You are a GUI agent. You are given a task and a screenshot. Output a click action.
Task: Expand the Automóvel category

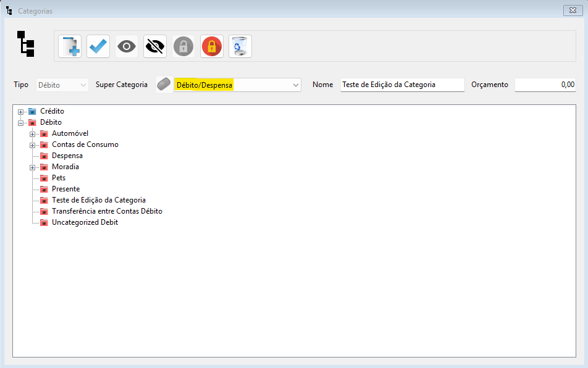[x=33, y=134]
